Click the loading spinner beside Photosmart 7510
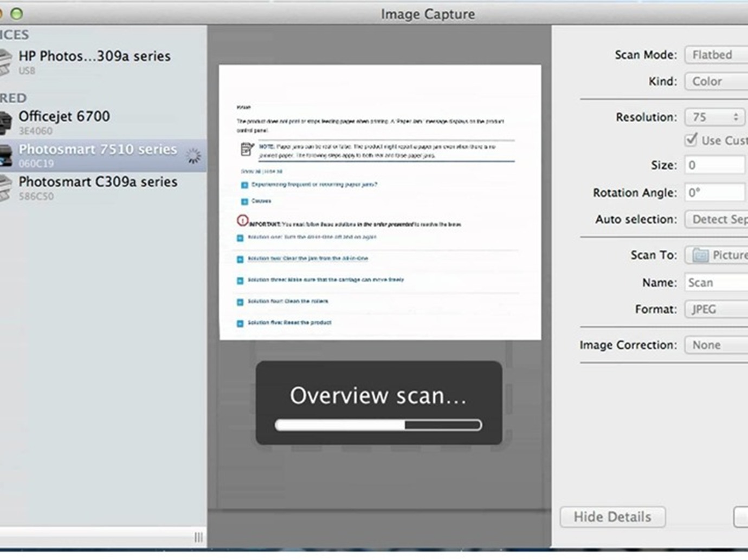The image size is (748, 560). pyautogui.click(x=194, y=156)
